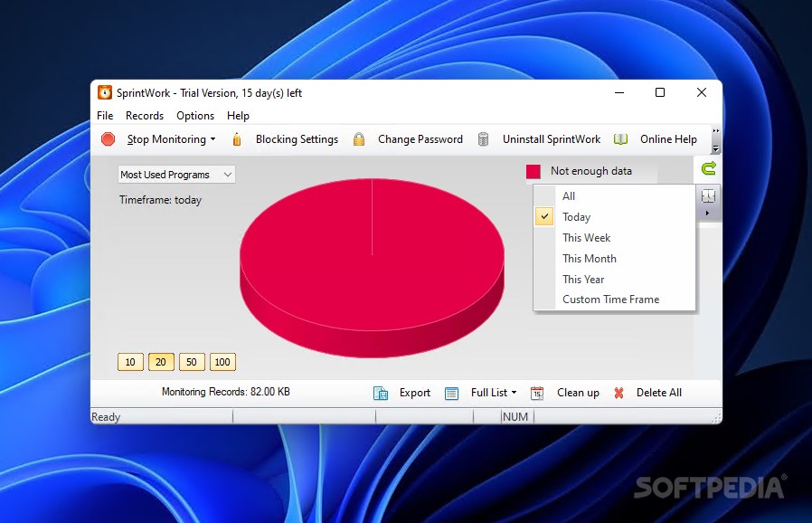812x523 pixels.
Task: Show top 10 programs button
Action: [x=130, y=362]
